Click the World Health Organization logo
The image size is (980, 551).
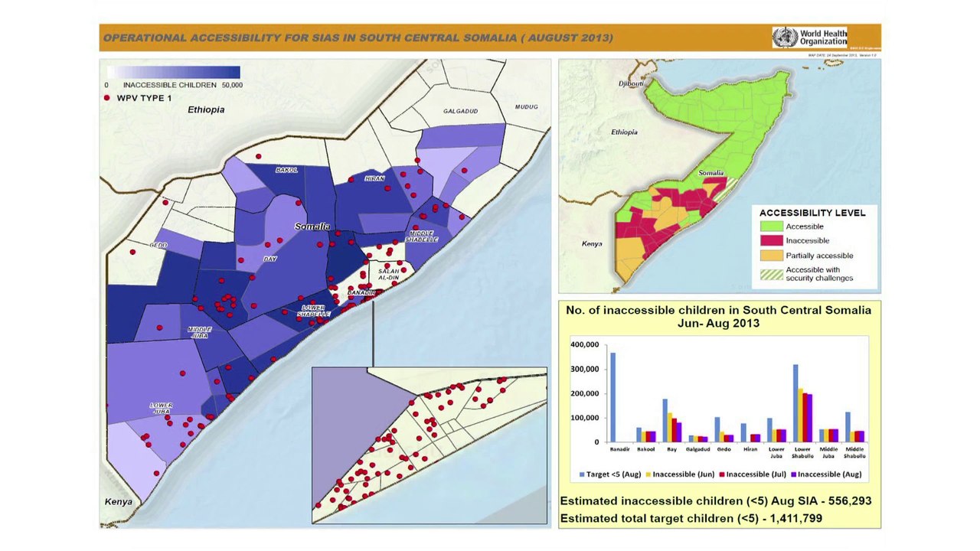(810, 37)
